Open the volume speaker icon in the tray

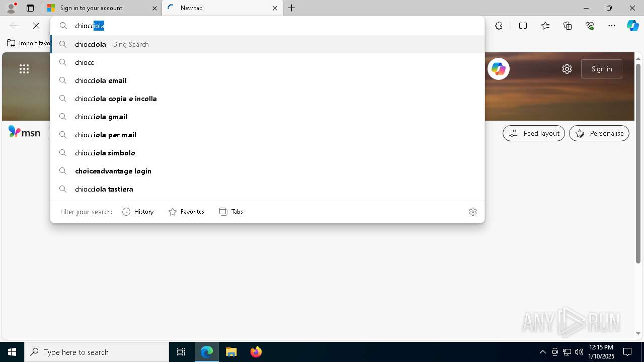[579, 352]
